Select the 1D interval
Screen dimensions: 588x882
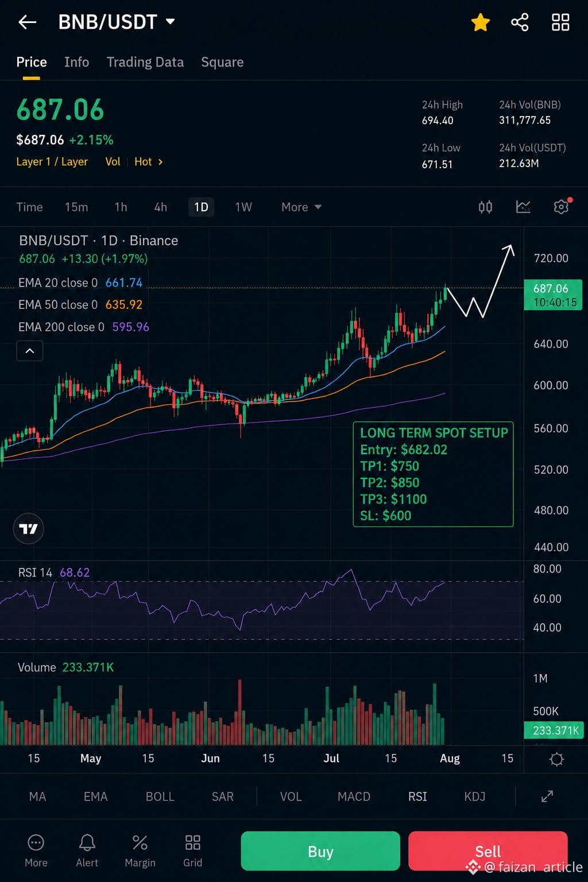(201, 207)
